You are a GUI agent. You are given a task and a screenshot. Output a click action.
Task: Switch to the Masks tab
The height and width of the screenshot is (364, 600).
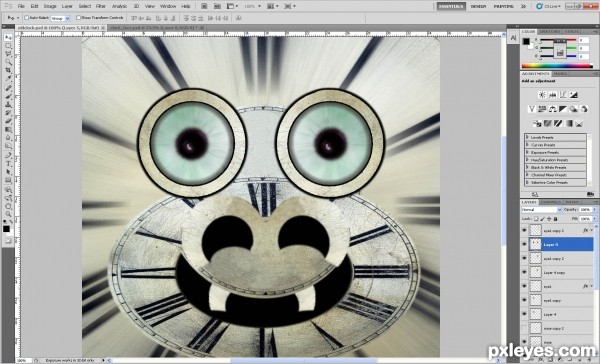[560, 73]
